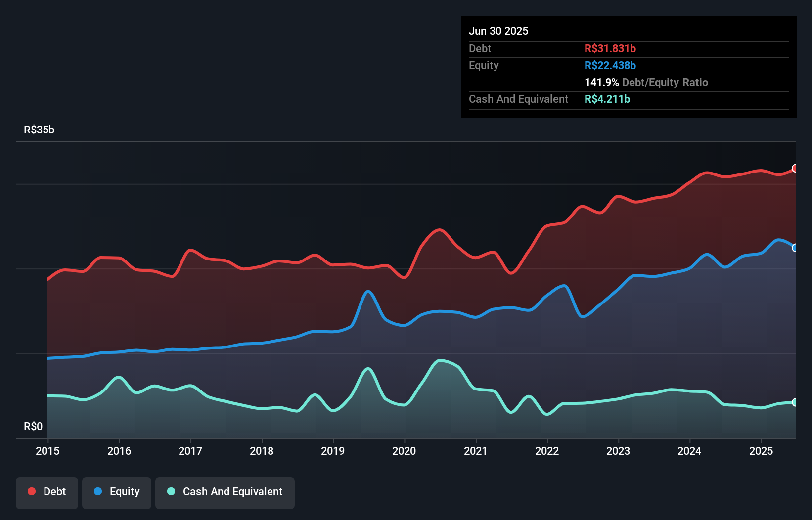Image resolution: width=812 pixels, height=520 pixels.
Task: Click the 2023 x-axis year label
Action: click(x=618, y=451)
